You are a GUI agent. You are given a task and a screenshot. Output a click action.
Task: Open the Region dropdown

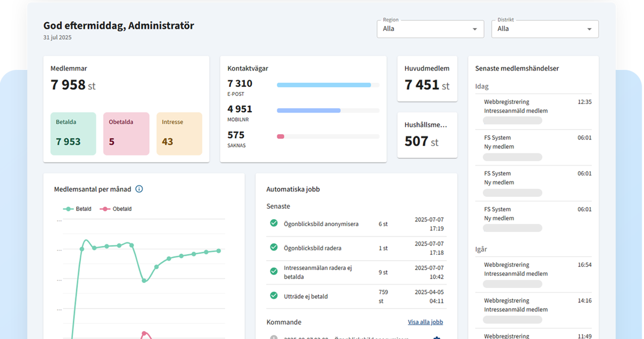coord(430,29)
